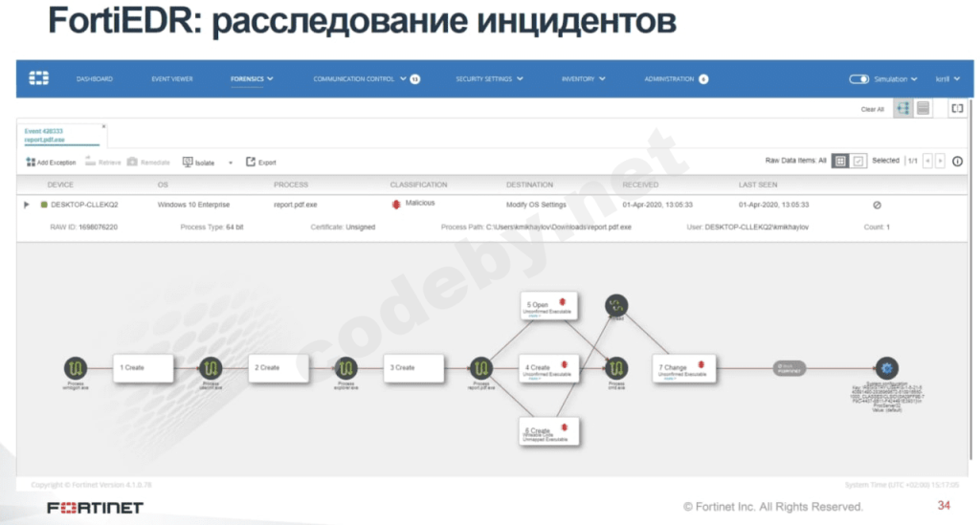Viewport: 980px width, 525px height.
Task: Open the Forensics dropdown menu
Action: pos(252,78)
